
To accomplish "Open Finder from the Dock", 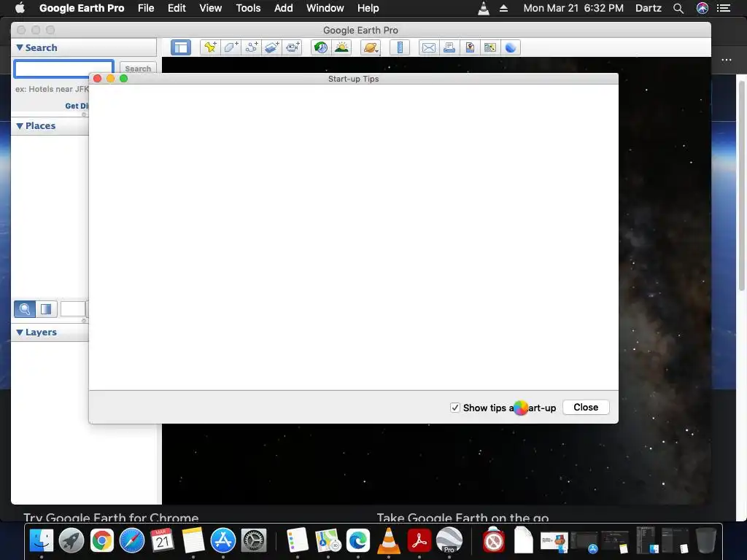I will click(42, 540).
